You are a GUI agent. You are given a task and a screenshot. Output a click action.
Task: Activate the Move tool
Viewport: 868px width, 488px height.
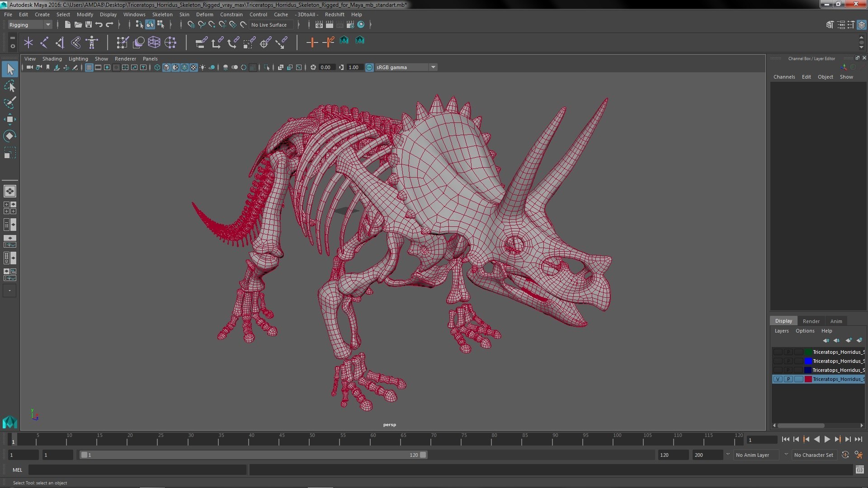[x=9, y=119]
